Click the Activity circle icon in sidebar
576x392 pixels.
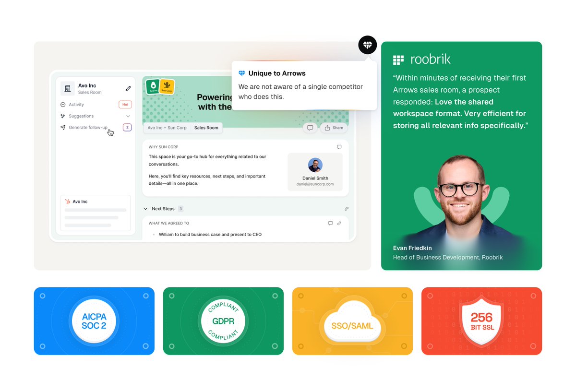[63, 105]
